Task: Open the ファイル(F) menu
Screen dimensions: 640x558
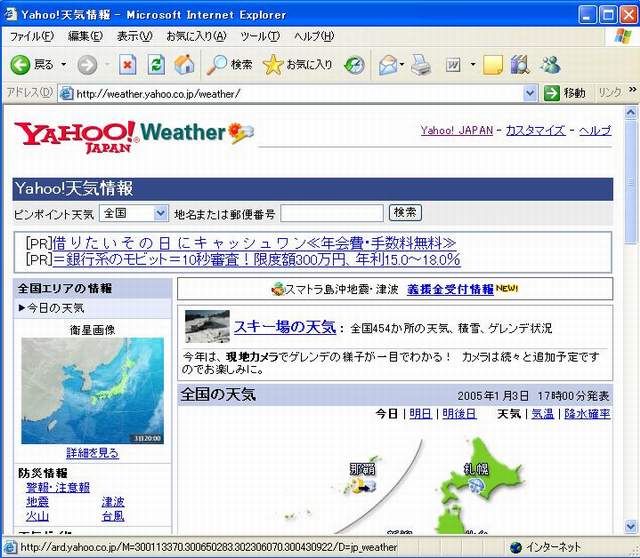Action: [x=32, y=36]
